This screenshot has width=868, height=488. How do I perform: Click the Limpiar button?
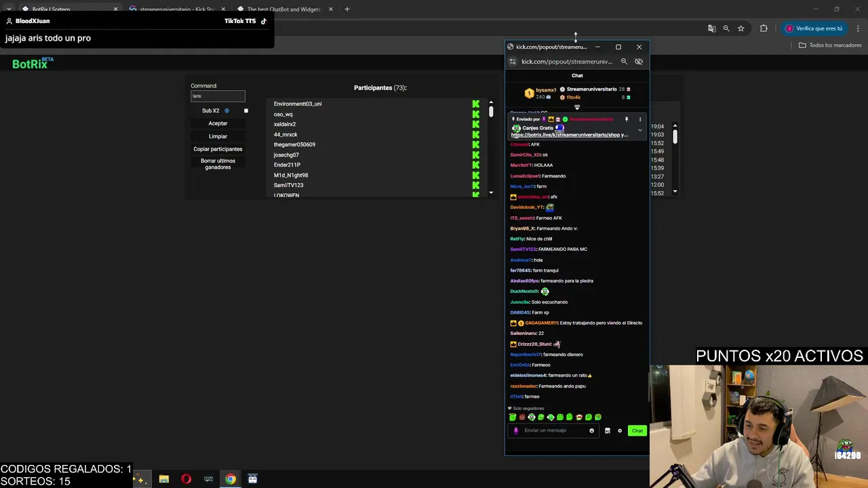pos(218,136)
